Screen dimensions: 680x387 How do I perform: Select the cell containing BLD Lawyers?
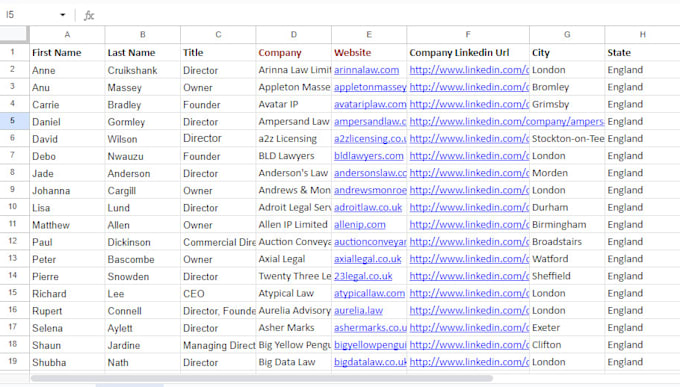294,156
